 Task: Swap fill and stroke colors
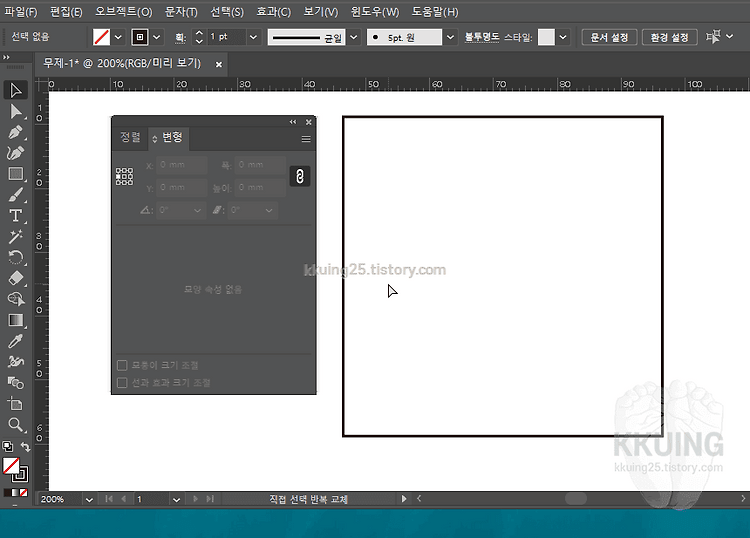(x=25, y=447)
